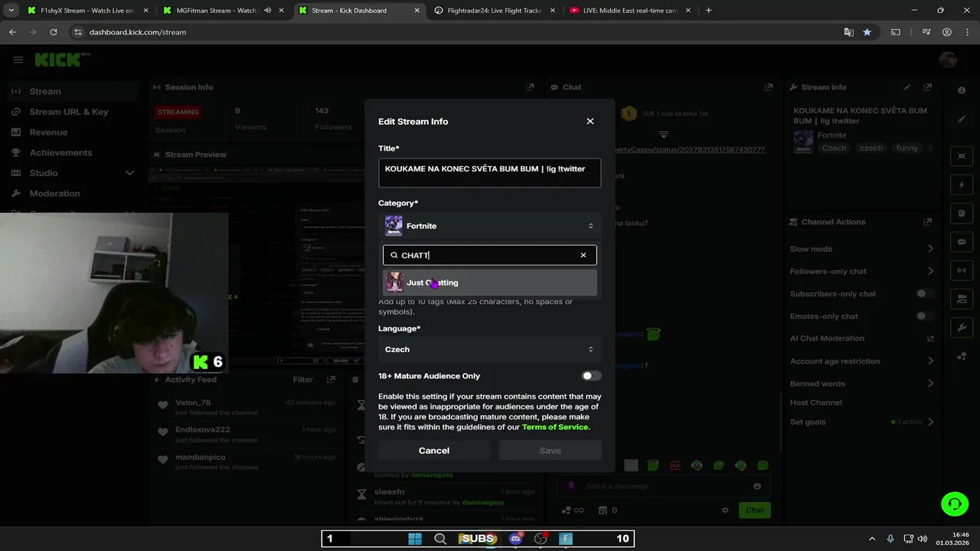Click the Save button
Image resolution: width=980 pixels, height=551 pixels.
point(550,451)
